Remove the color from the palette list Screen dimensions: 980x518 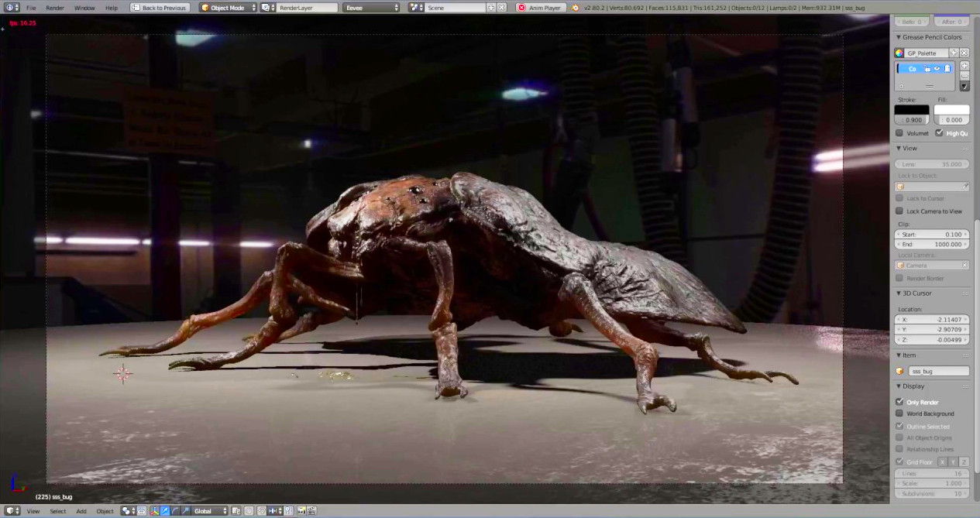pyautogui.click(x=965, y=76)
